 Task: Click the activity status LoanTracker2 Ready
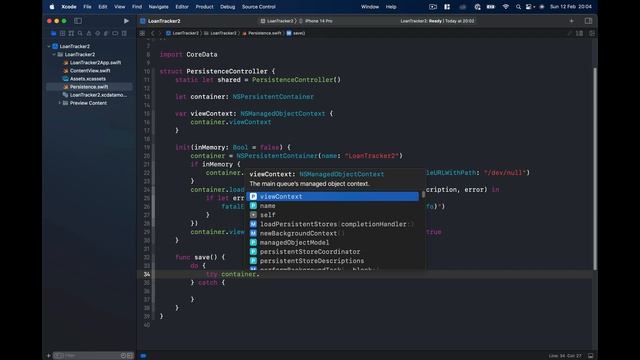point(437,21)
